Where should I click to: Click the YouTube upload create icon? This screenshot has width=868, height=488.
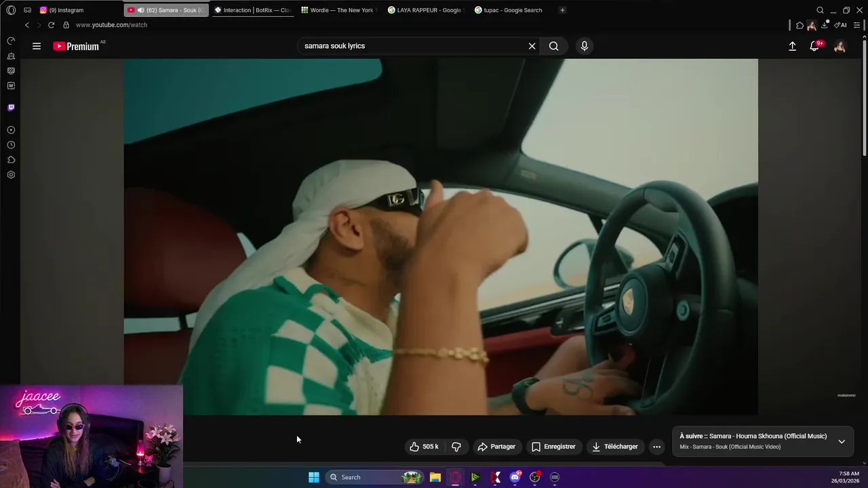coord(792,46)
